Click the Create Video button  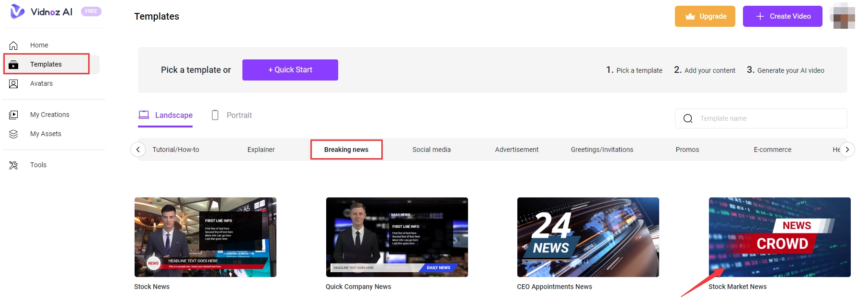click(x=782, y=16)
